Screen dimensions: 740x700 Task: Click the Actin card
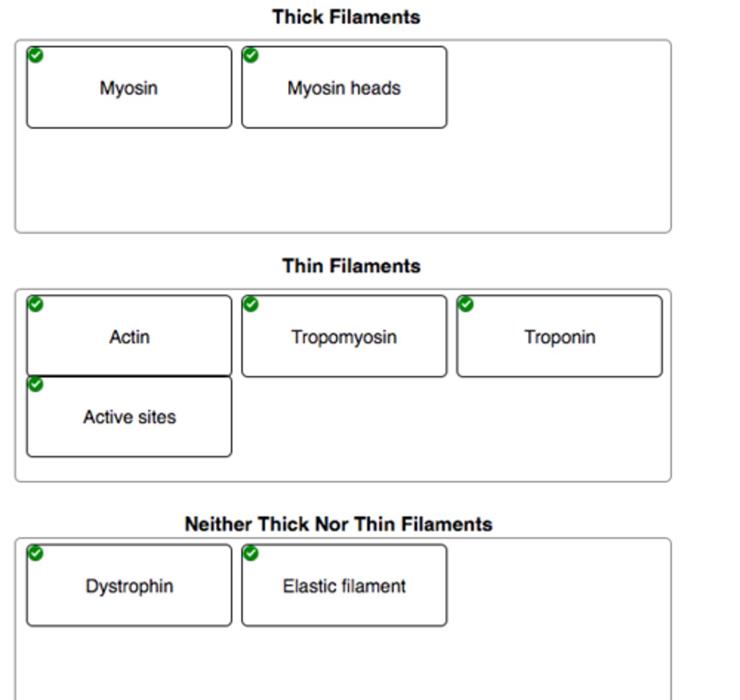tap(129, 337)
